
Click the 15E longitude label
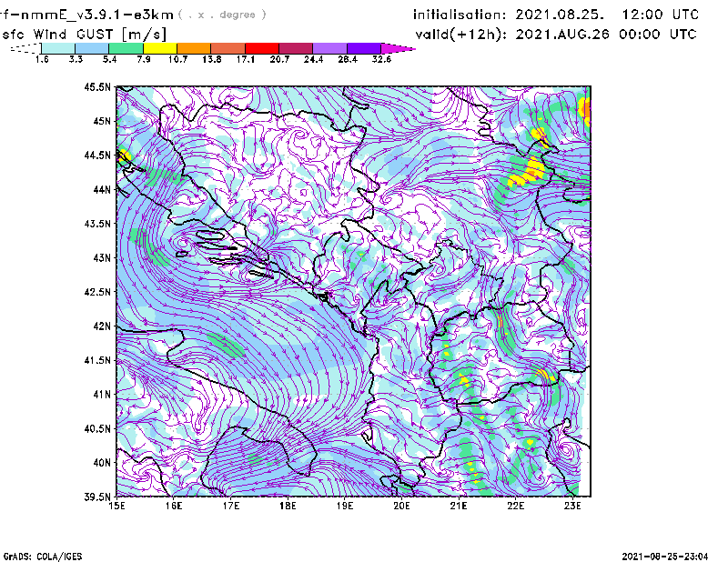point(116,506)
